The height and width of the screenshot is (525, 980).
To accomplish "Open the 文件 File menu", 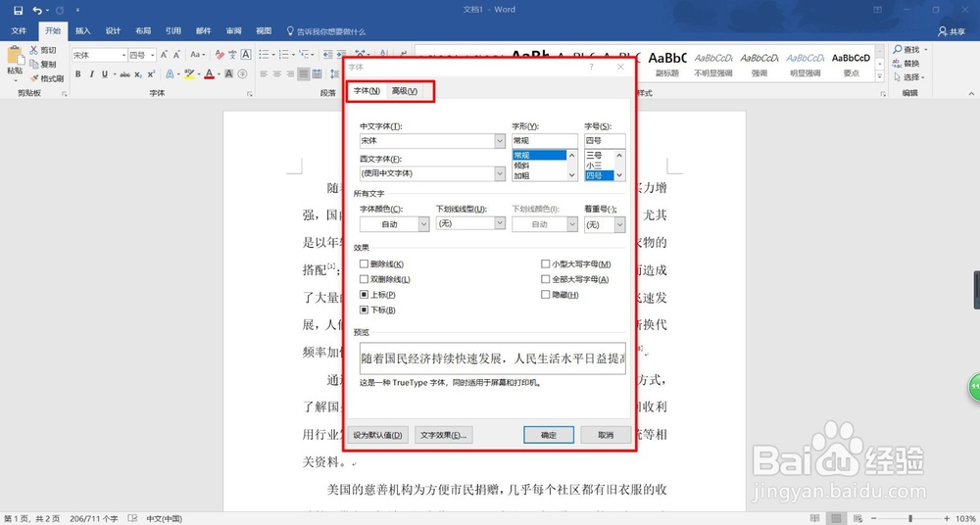I will [19, 31].
